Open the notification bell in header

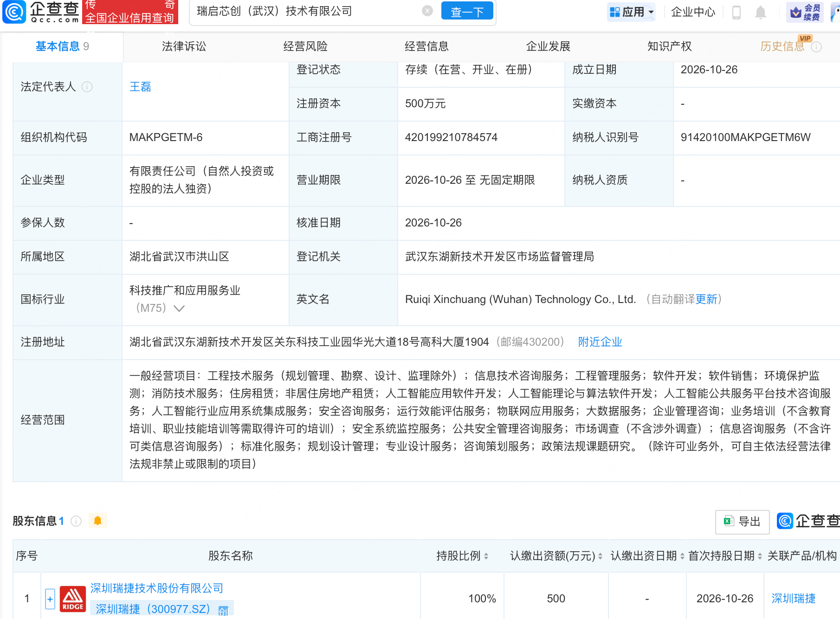coord(760,12)
